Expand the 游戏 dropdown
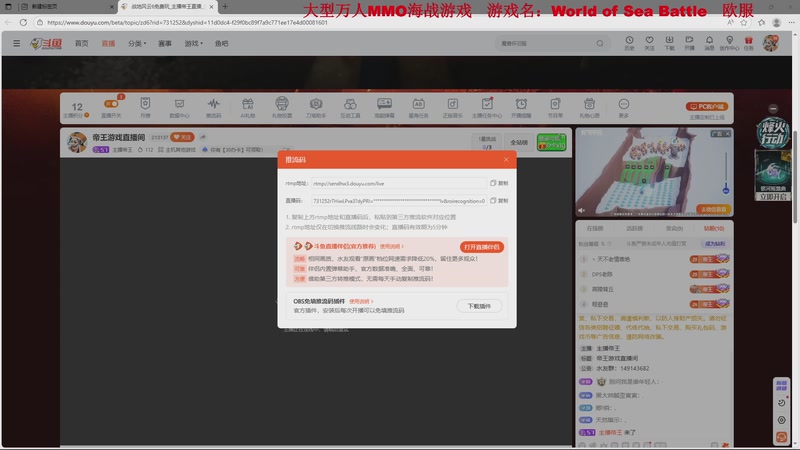 193,43
